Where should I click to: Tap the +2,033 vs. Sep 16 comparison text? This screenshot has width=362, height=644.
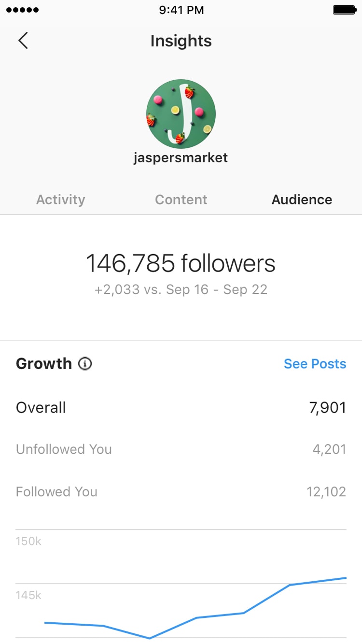click(181, 289)
